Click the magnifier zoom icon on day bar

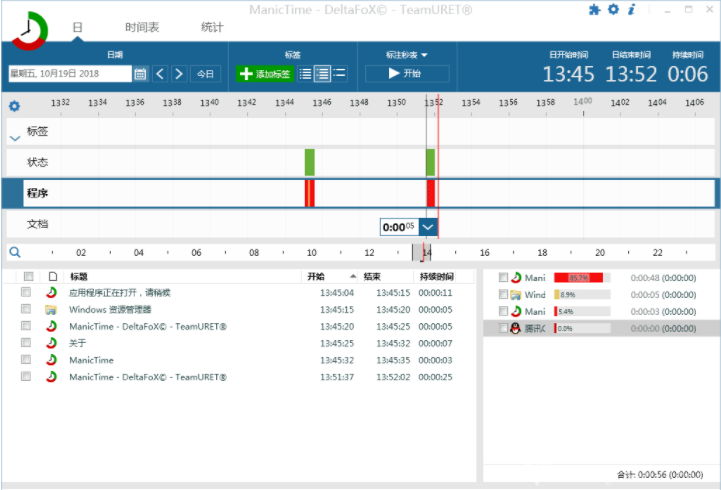tap(15, 252)
